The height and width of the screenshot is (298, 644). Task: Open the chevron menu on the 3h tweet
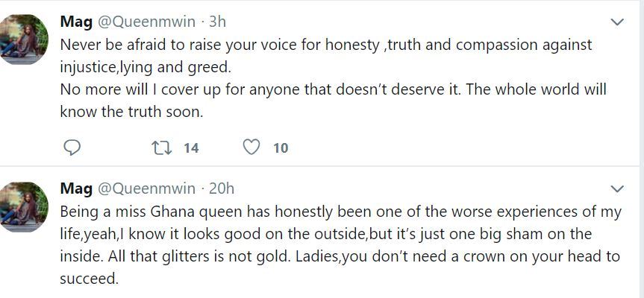tap(617, 22)
